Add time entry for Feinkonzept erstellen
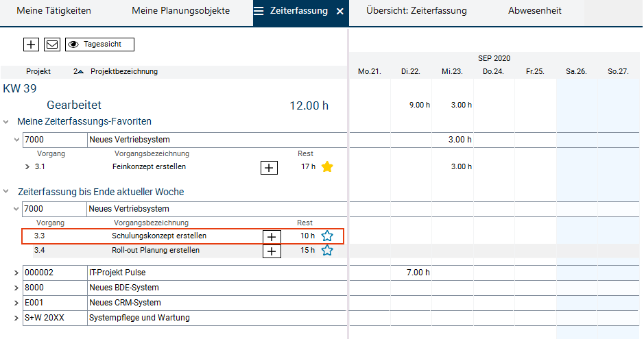This screenshot has height=339, width=644. pos(269,168)
